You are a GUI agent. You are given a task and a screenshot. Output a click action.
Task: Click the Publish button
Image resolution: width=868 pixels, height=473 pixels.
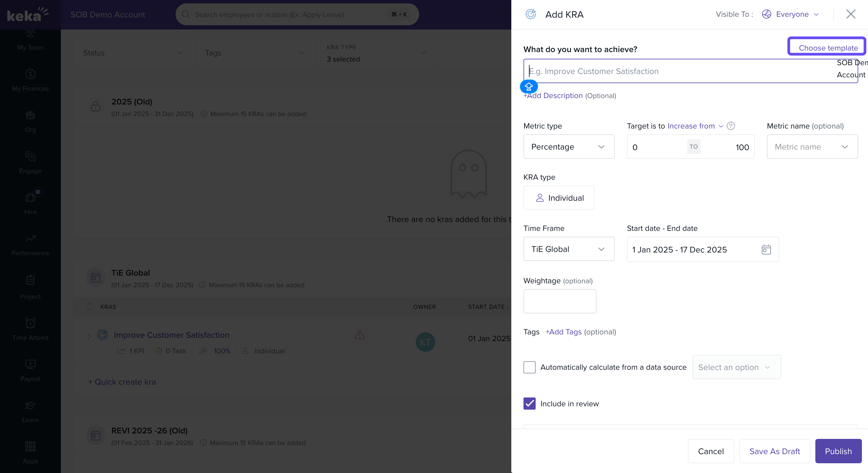click(x=838, y=451)
